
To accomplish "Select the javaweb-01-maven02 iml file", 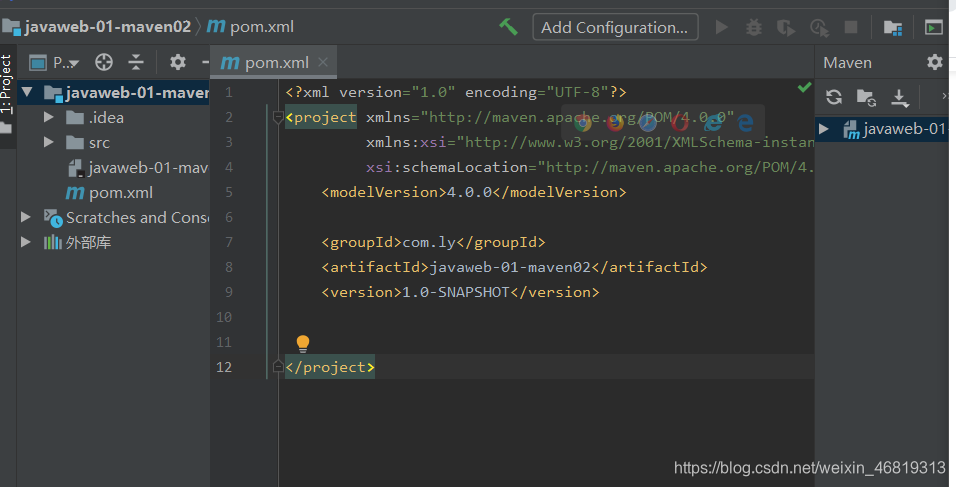I will click(x=138, y=168).
